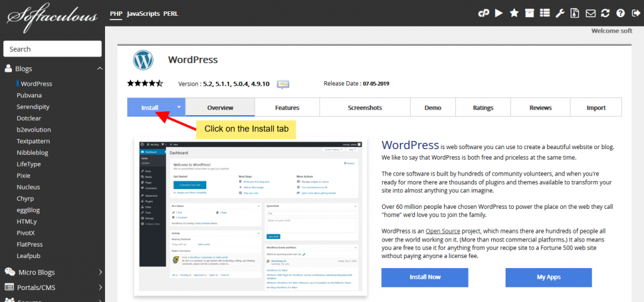Select Nucleus in the Blogs list
Screen dimensions: 644x302
[x=28, y=187]
